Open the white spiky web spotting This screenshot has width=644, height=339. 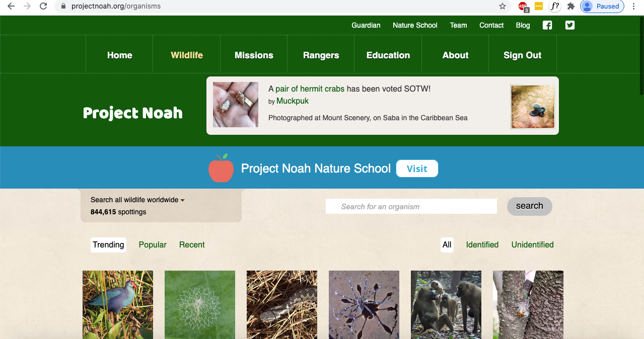200,305
